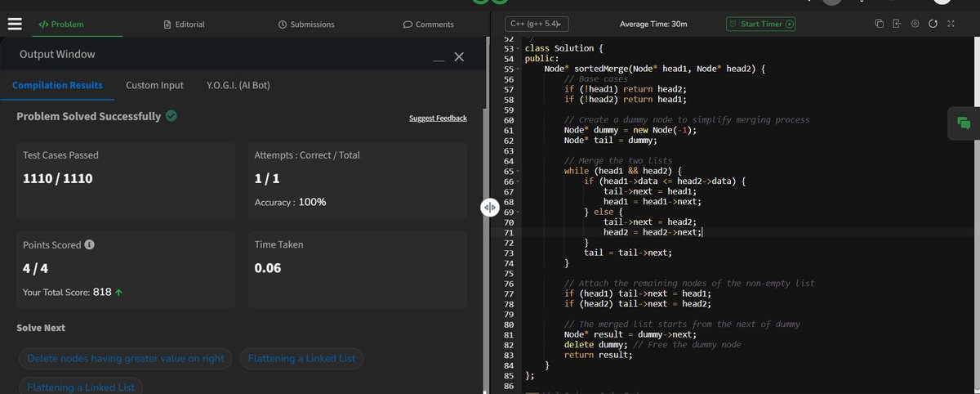Place cursor on line 'return result;'
The width and height of the screenshot is (980, 394).
click(x=598, y=355)
